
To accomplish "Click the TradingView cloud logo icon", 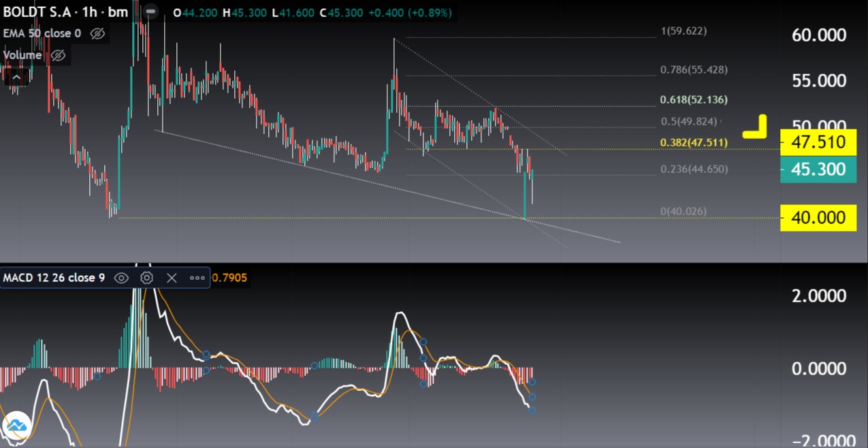I will pyautogui.click(x=16, y=427).
